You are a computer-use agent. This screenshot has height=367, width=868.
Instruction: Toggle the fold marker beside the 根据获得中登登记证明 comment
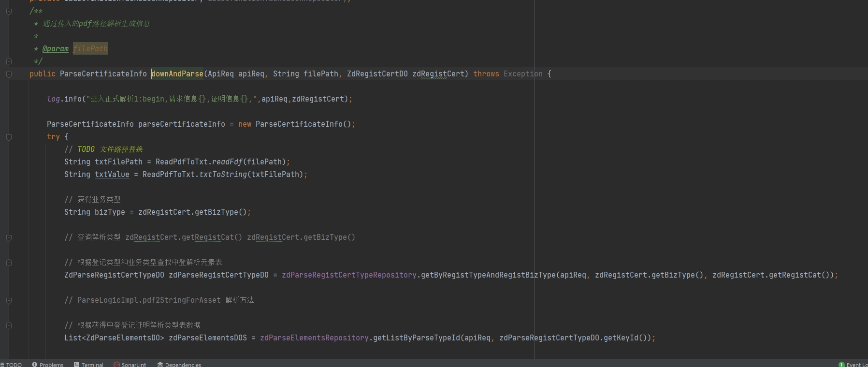pos(9,325)
